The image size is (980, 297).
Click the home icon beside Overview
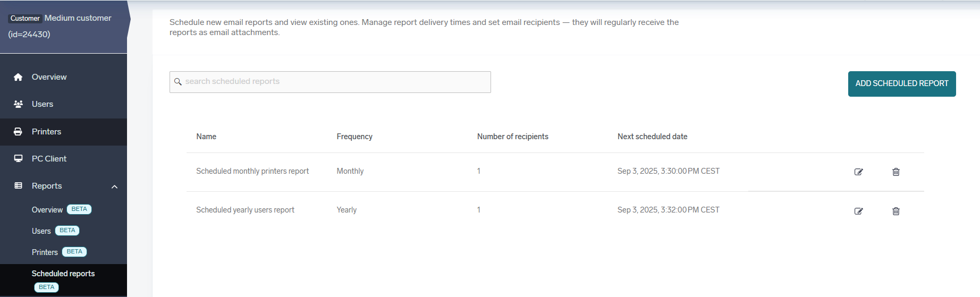[x=18, y=77]
